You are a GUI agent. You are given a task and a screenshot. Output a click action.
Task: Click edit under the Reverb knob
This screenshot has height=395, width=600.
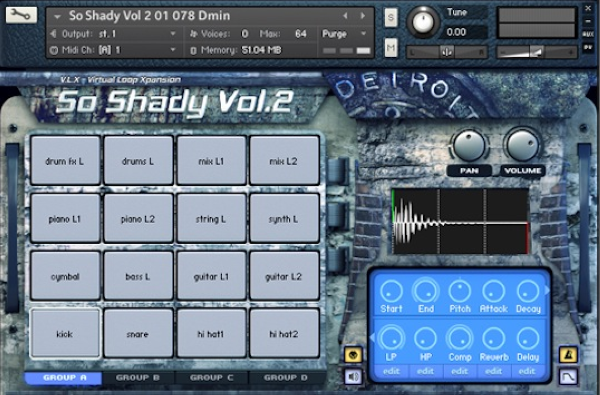click(494, 371)
